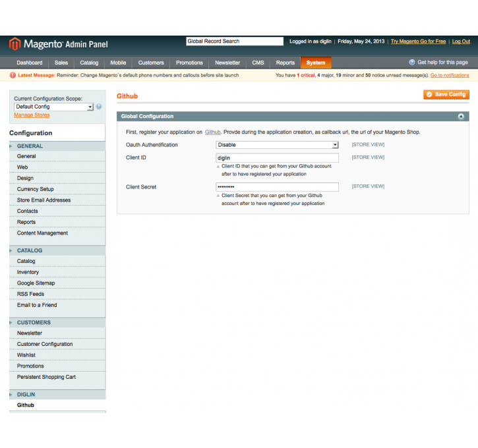The height and width of the screenshot is (448, 478).
Task: Collapse the Global Configuration section arrow
Action: click(x=461, y=117)
